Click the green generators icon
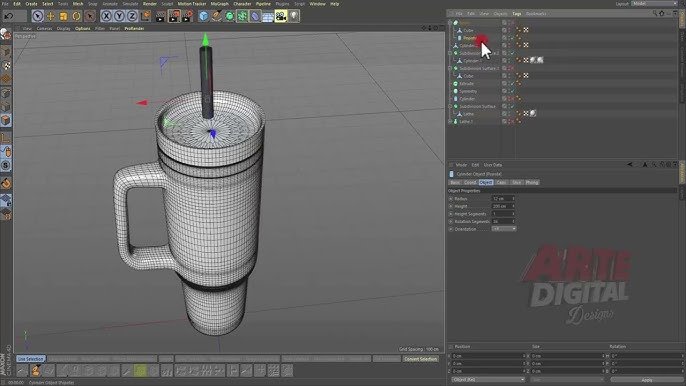686x386 pixels. coord(229,17)
